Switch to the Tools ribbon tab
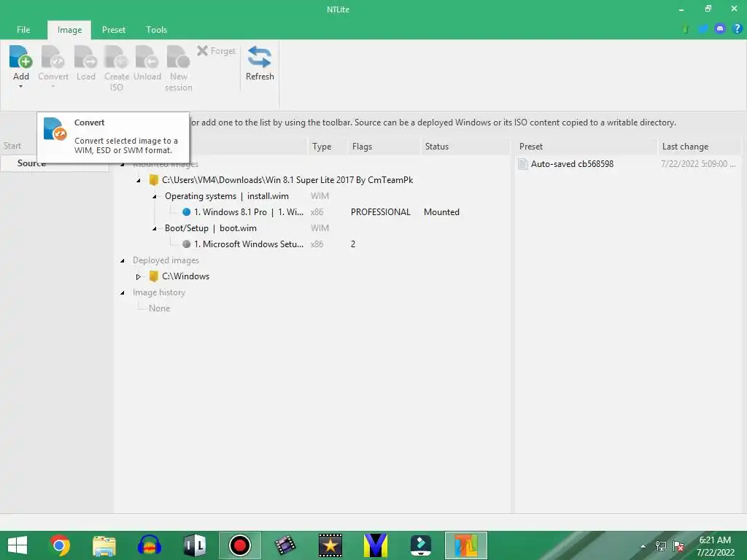Image resolution: width=747 pixels, height=560 pixels. [x=156, y=29]
